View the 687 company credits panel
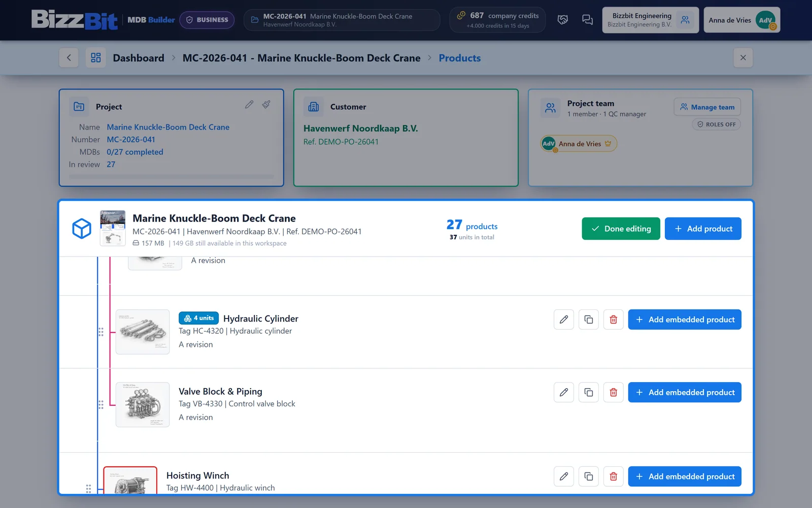The height and width of the screenshot is (508, 812). pos(497,20)
